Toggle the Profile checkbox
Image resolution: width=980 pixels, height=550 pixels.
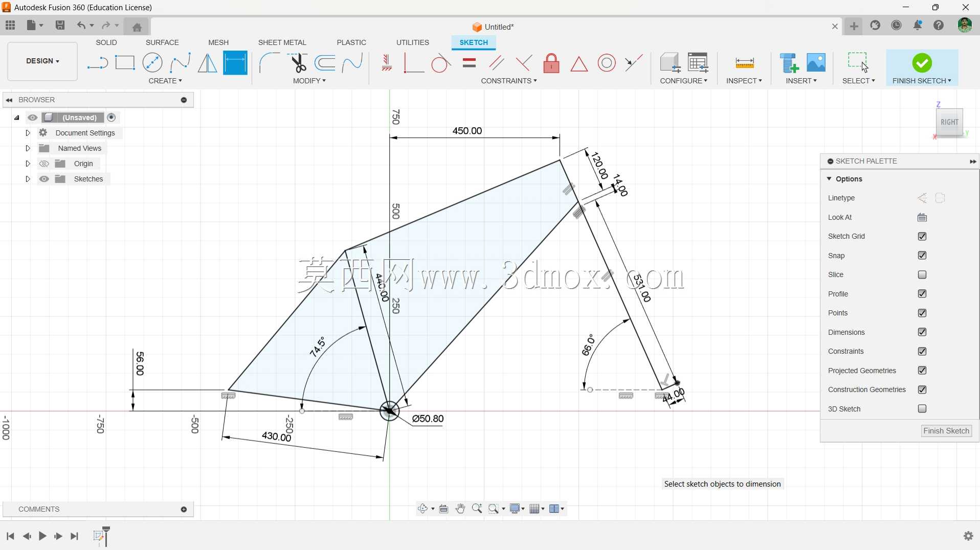922,294
